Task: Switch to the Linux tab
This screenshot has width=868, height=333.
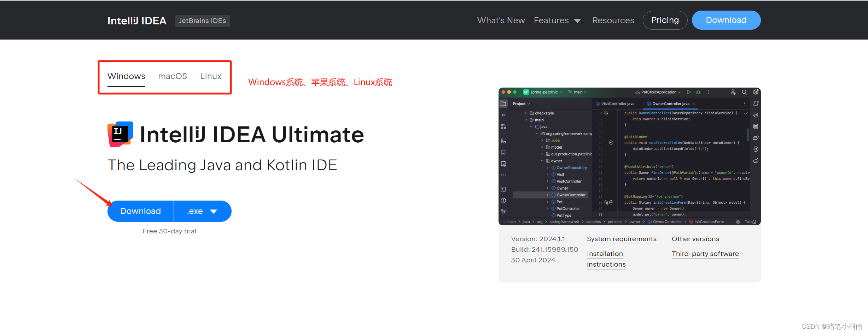Action: (211, 76)
